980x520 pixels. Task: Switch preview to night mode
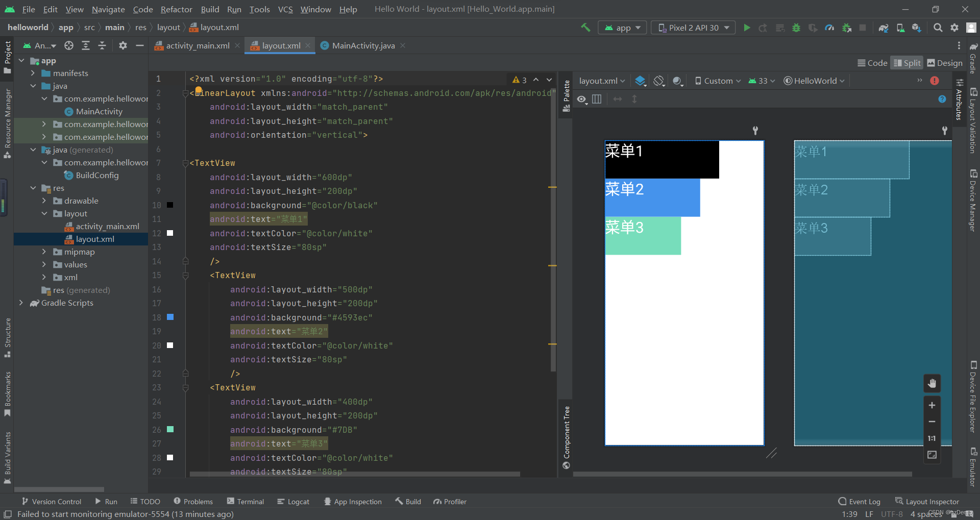point(677,81)
